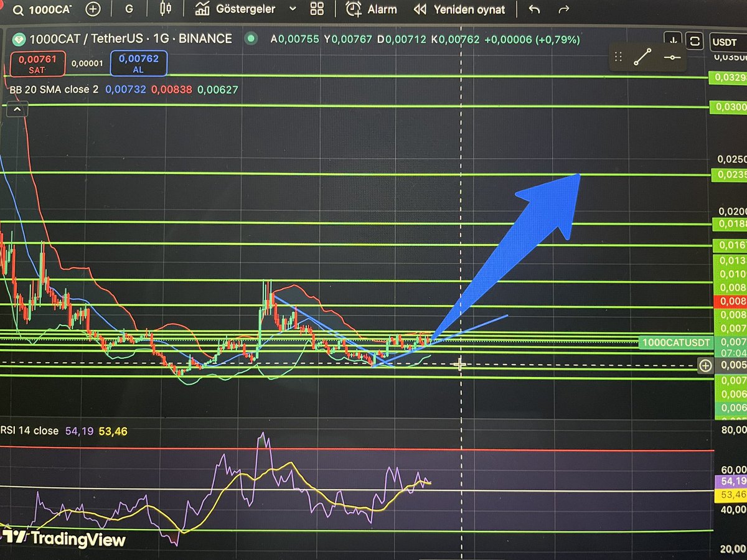This screenshot has height=560, width=747.
Task: Redo the last chart action
Action: pyautogui.click(x=564, y=9)
